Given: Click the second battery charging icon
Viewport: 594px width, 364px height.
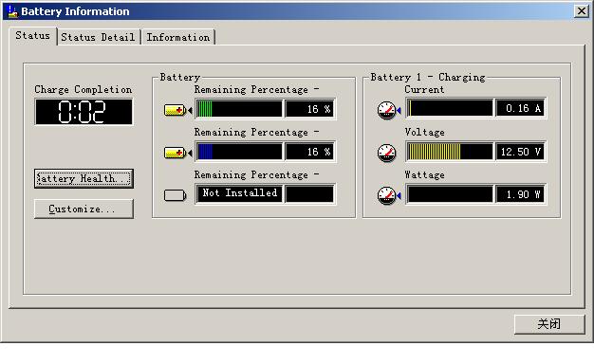Looking at the screenshot, I should point(176,153).
